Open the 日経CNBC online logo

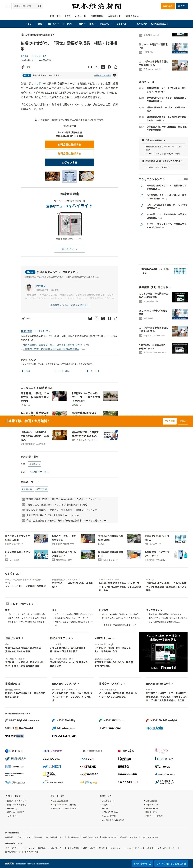(x=52, y=758)
